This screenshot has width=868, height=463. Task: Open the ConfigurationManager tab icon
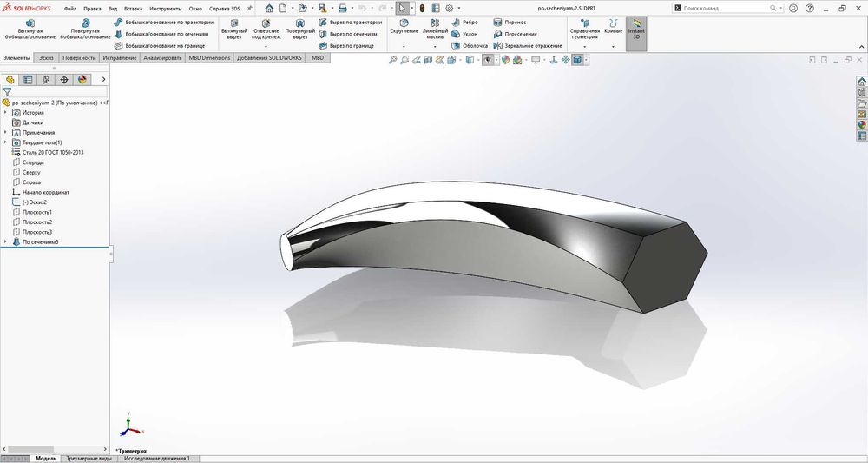pyautogui.click(x=46, y=79)
